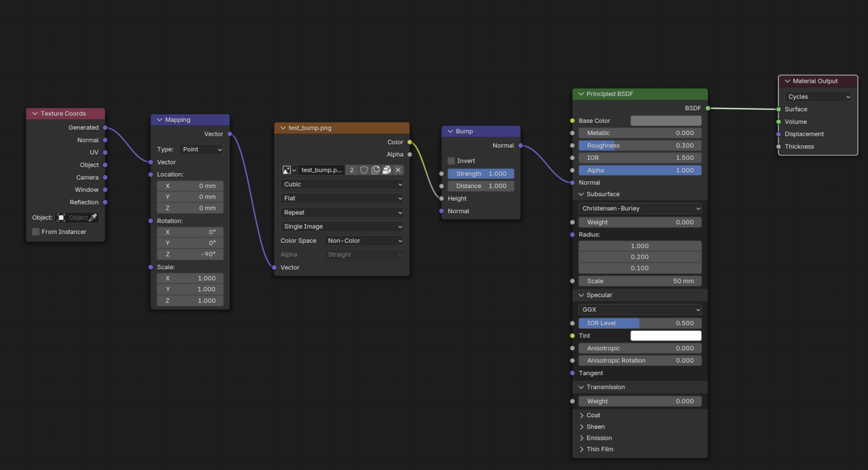The height and width of the screenshot is (470, 868).
Task: Click the image user count 2 button
Action: click(x=351, y=170)
